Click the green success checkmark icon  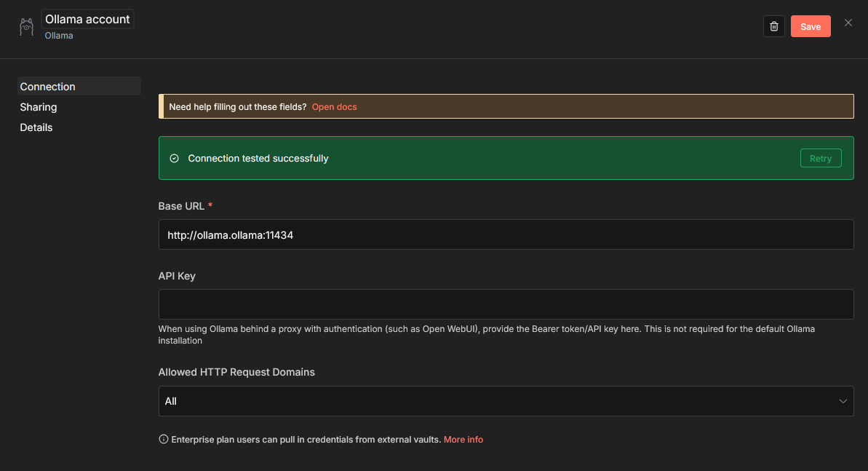[174, 158]
